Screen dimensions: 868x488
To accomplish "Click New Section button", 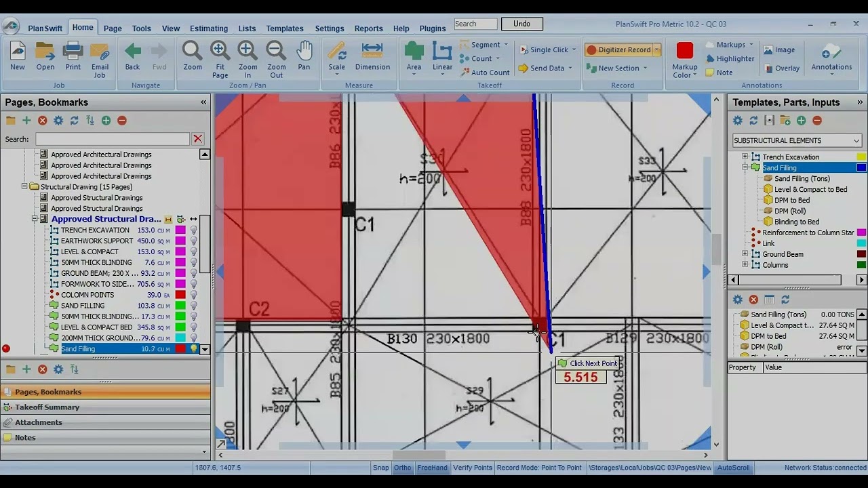I will [x=617, y=68].
